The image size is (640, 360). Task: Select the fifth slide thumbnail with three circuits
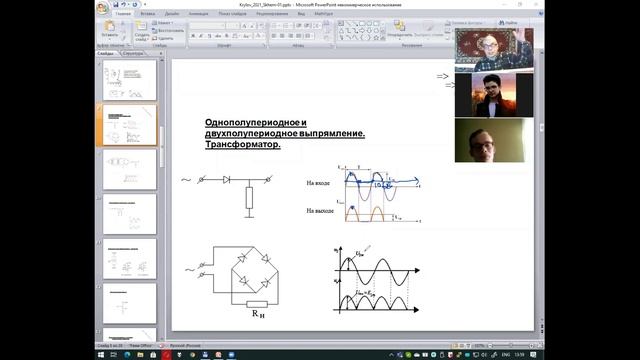(129, 259)
